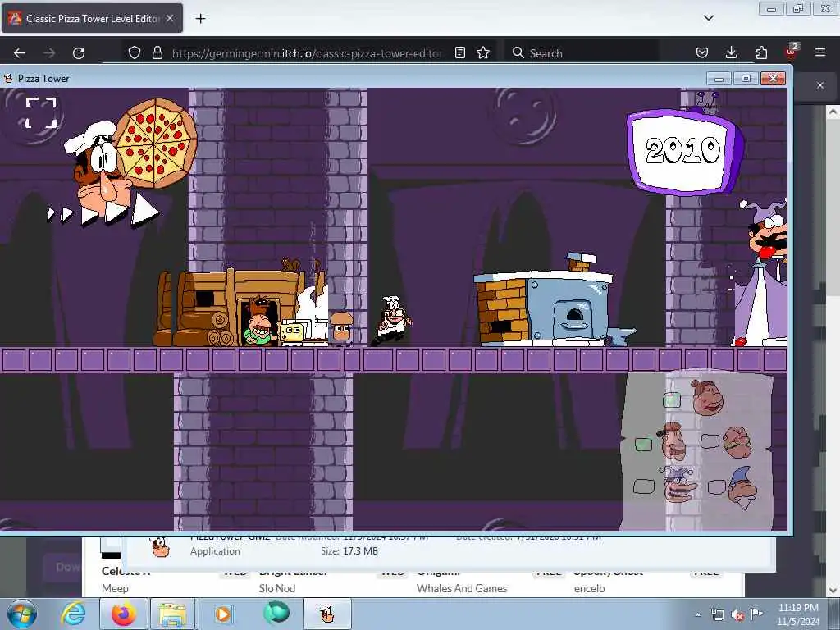The height and width of the screenshot is (630, 840).
Task: Launch Internet Explorer from the taskbar
Action: (73, 614)
